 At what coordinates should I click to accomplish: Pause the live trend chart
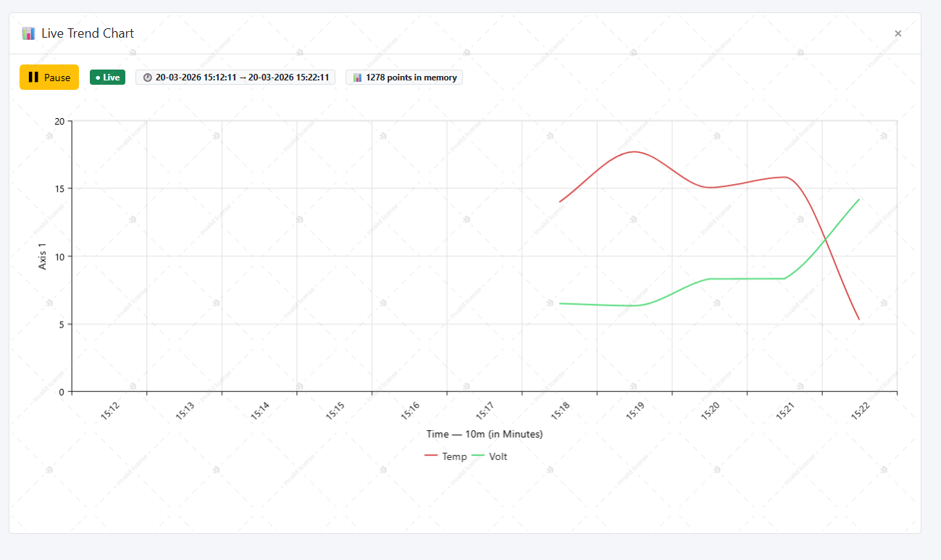click(x=49, y=78)
